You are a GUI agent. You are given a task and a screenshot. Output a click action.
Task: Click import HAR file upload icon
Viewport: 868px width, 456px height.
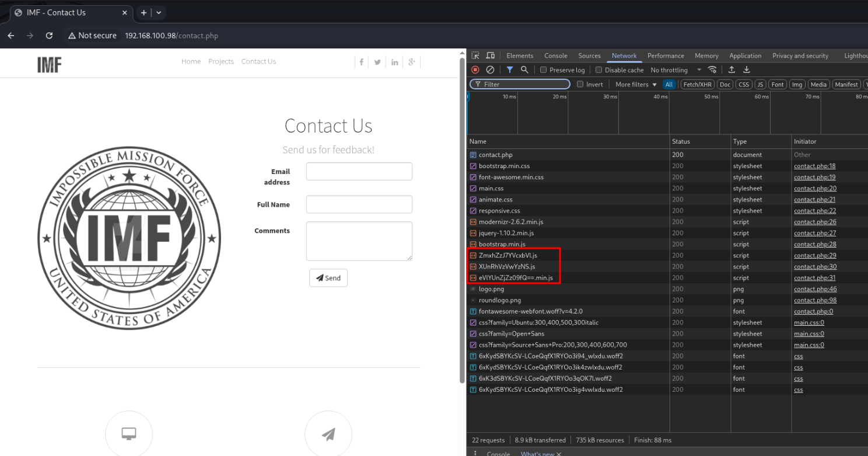(x=731, y=69)
